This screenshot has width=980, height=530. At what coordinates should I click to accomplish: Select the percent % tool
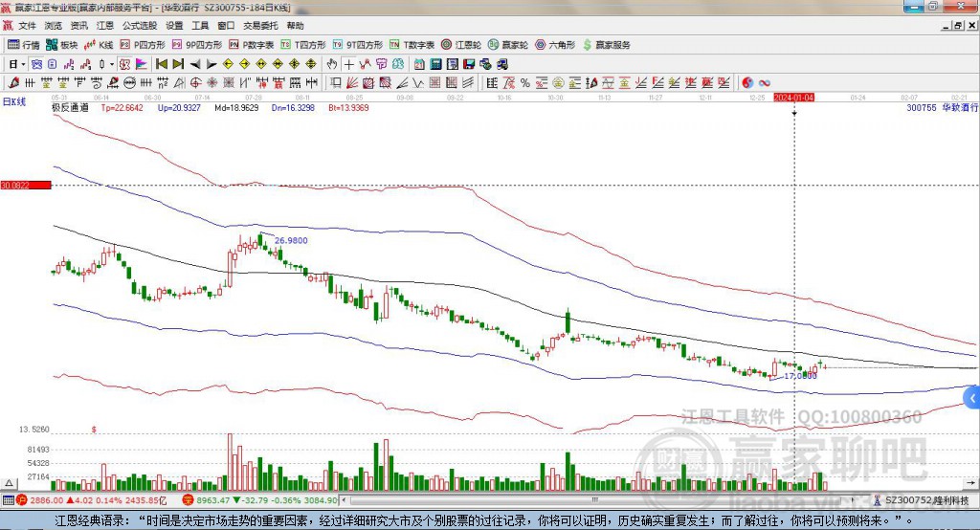(x=524, y=82)
